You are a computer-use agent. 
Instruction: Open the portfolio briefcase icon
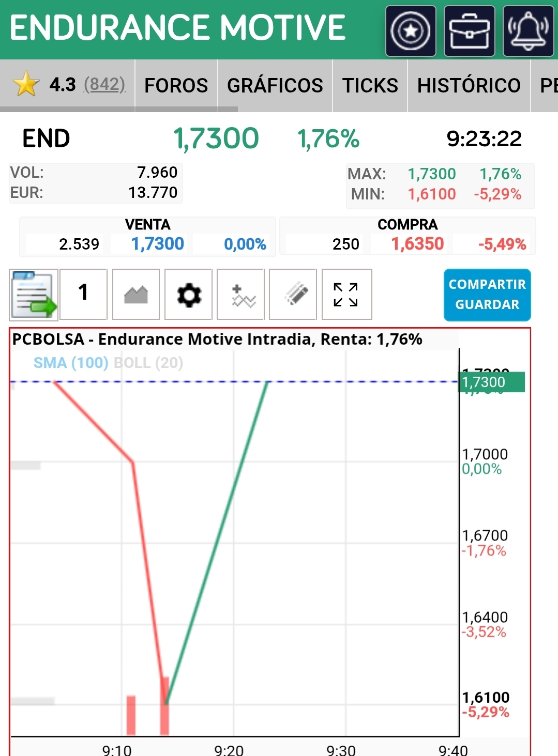(x=470, y=31)
